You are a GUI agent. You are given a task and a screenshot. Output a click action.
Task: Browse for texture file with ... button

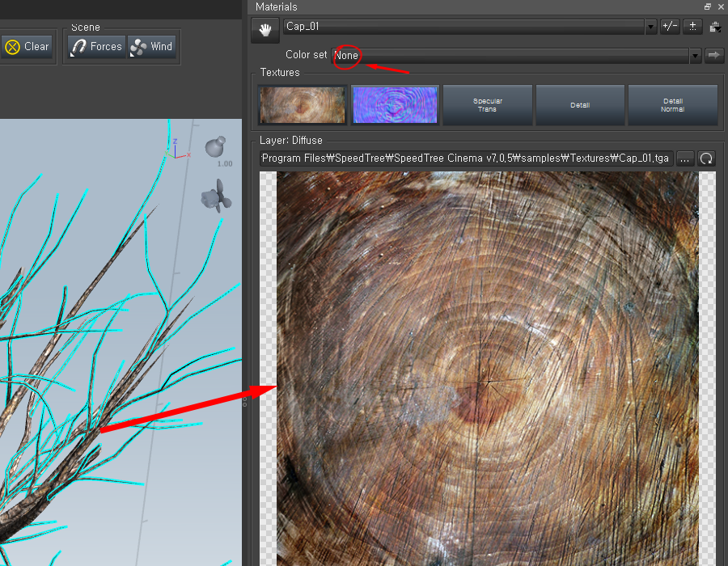(x=684, y=158)
